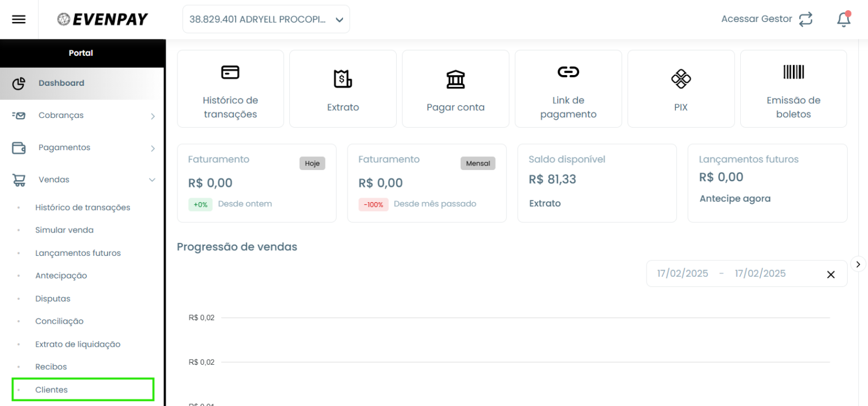This screenshot has width=868, height=406.
Task: Click the PIX shortcut card label
Action: (x=681, y=107)
